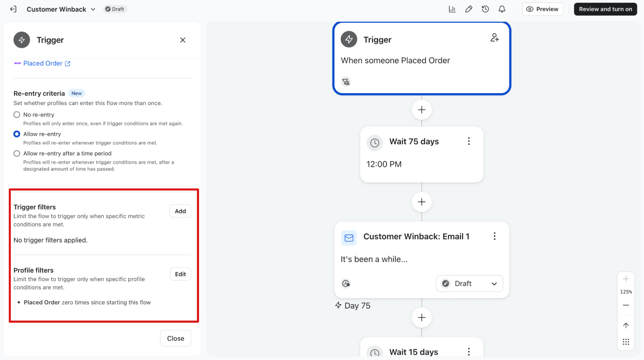The image size is (644, 360).
Task: Click Review and turn on button
Action: (x=605, y=9)
